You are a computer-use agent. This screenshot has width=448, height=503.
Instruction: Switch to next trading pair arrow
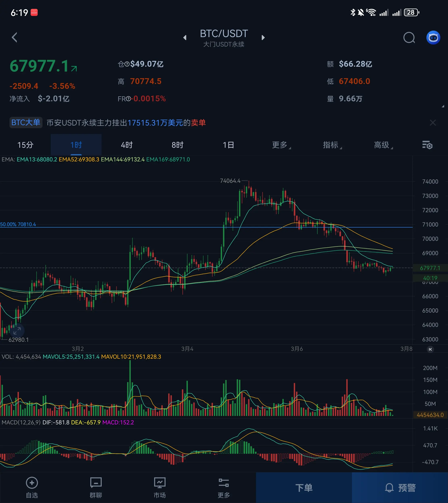click(263, 38)
